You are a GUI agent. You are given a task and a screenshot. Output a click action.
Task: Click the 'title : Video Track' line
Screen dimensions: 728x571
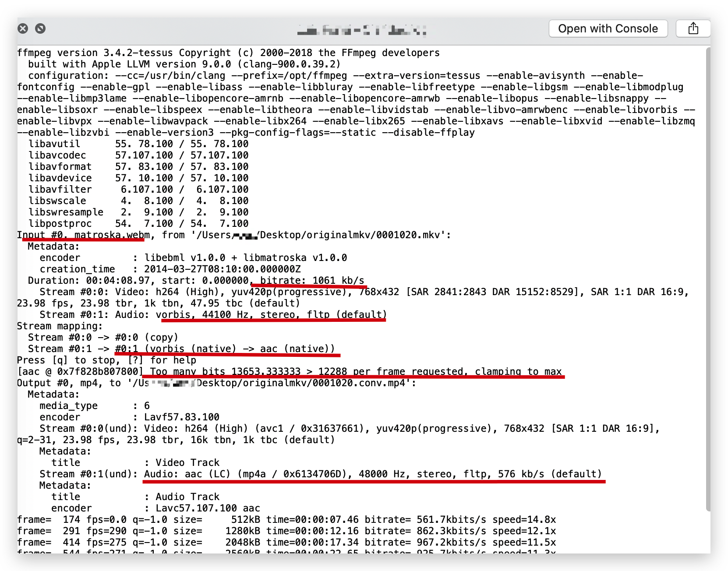pos(135,463)
